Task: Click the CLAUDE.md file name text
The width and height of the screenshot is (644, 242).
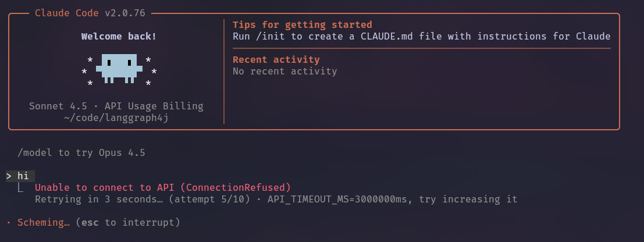Action: (x=387, y=36)
